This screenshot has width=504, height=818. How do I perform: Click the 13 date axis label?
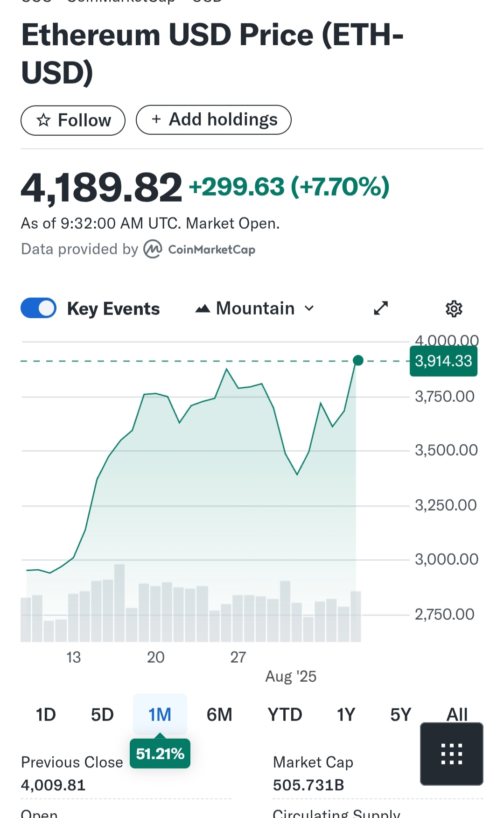tap(73, 657)
